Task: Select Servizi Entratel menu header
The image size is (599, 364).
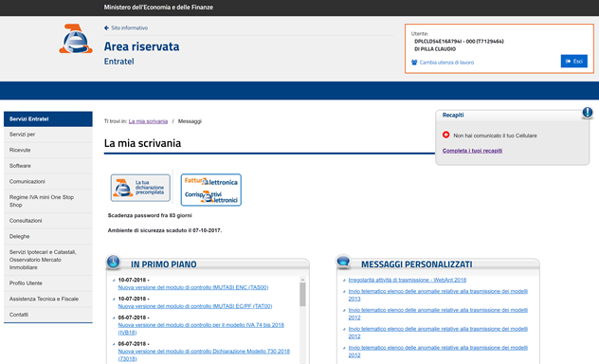Action: 48,118
